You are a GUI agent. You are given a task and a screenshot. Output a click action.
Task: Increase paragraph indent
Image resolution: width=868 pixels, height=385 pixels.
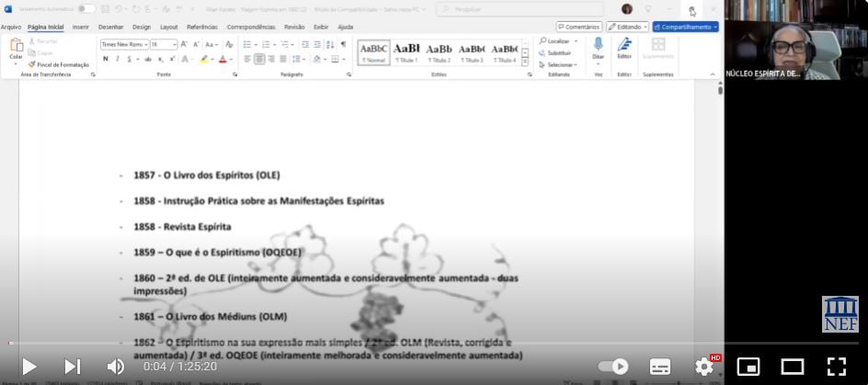click(x=317, y=44)
